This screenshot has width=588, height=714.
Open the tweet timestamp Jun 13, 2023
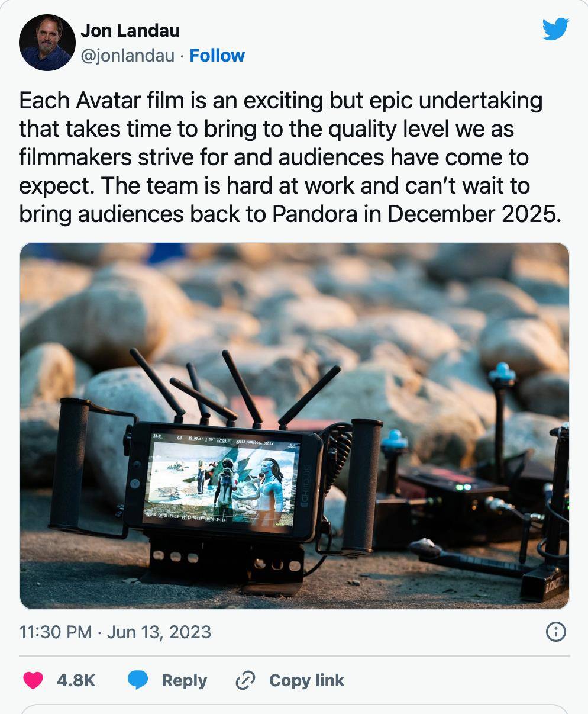(159, 632)
